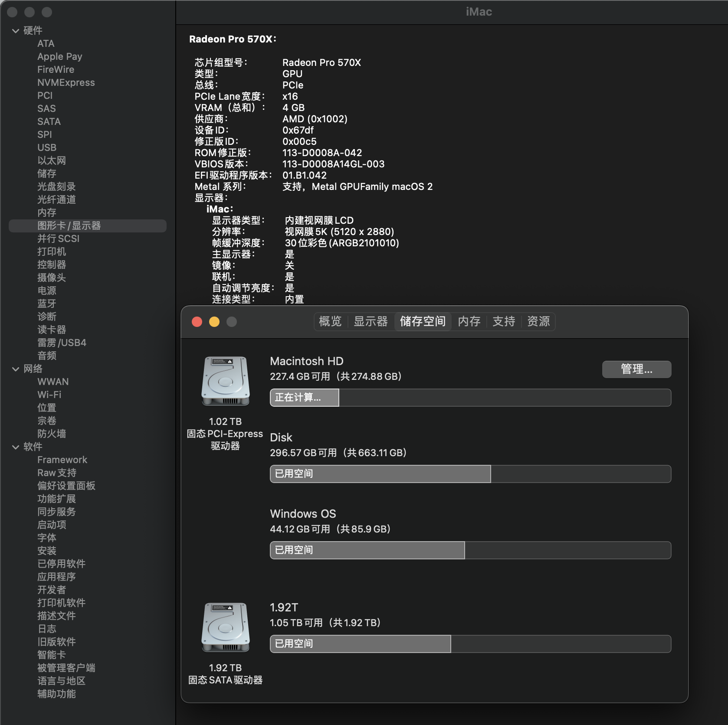The image size is (728, 725).
Task: Select FireWire in the sidebar
Action: coord(56,70)
